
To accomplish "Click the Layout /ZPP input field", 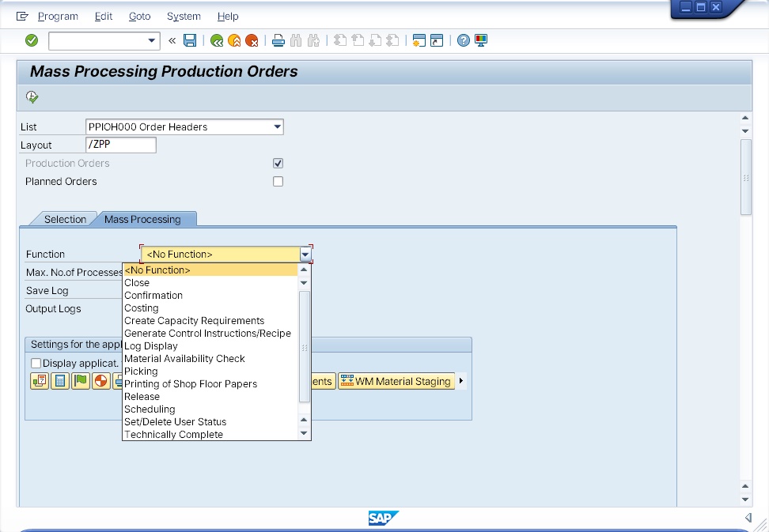I will tap(121, 145).
